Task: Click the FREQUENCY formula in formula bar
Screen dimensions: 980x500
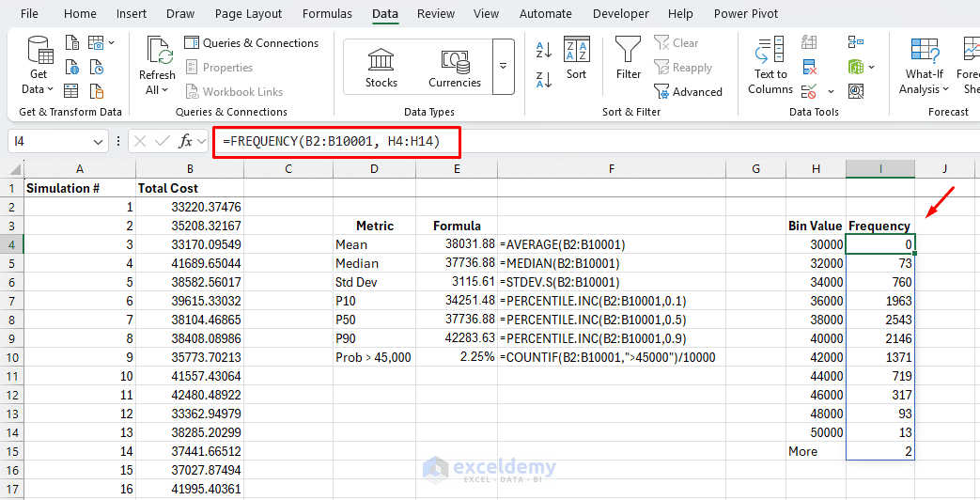Action: 332,141
